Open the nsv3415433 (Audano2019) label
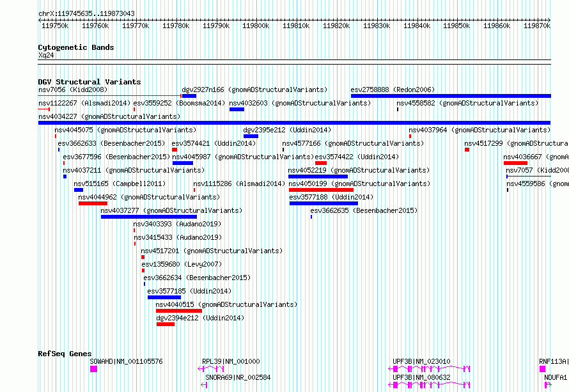Screen dimensions: 569x392 [178, 237]
